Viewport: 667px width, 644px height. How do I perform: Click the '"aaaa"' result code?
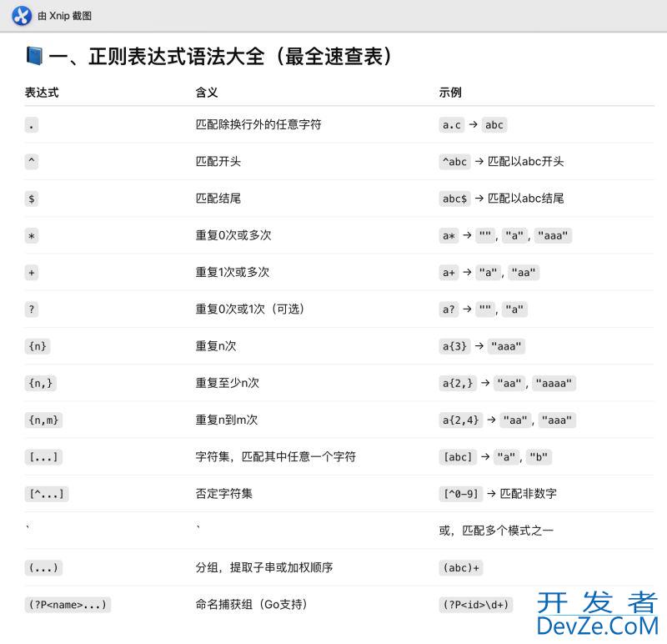tap(554, 383)
